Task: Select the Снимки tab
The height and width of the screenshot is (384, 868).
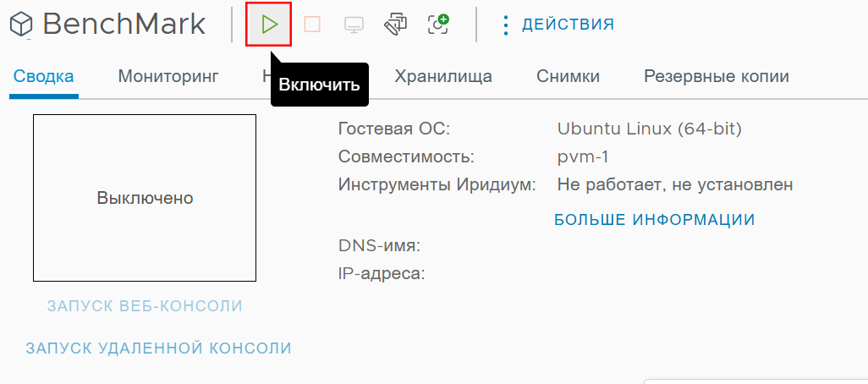Action: coord(568,76)
